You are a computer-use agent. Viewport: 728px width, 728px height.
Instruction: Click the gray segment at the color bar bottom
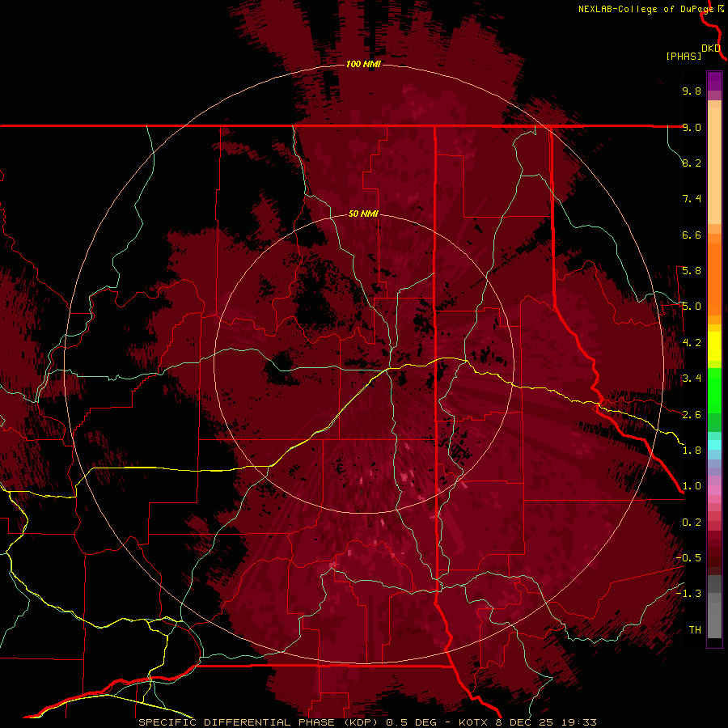pos(714,622)
